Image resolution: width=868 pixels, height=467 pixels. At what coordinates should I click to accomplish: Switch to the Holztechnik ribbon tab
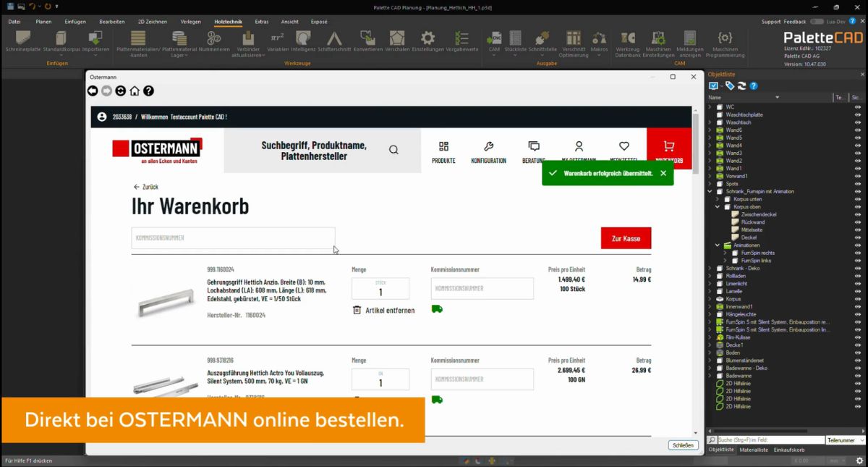(229, 21)
